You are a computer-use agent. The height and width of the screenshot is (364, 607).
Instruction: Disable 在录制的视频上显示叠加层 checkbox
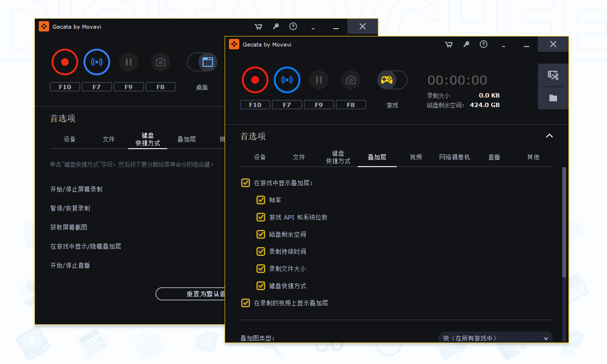point(246,303)
